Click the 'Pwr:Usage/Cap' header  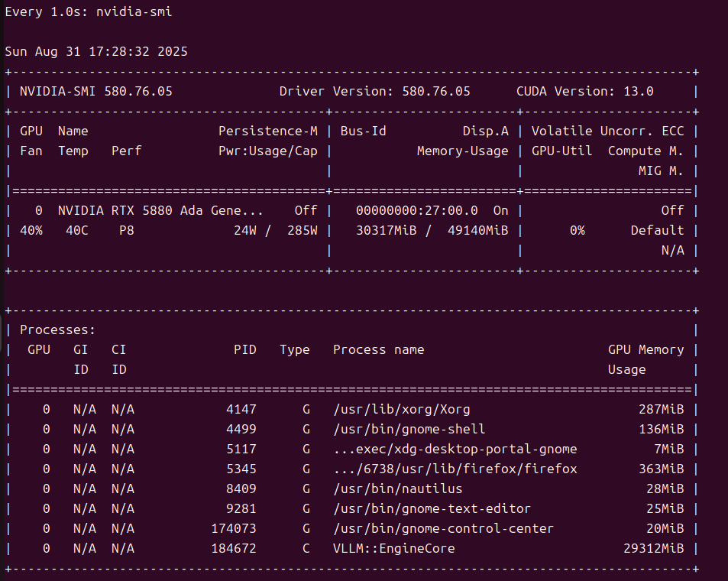coord(268,151)
